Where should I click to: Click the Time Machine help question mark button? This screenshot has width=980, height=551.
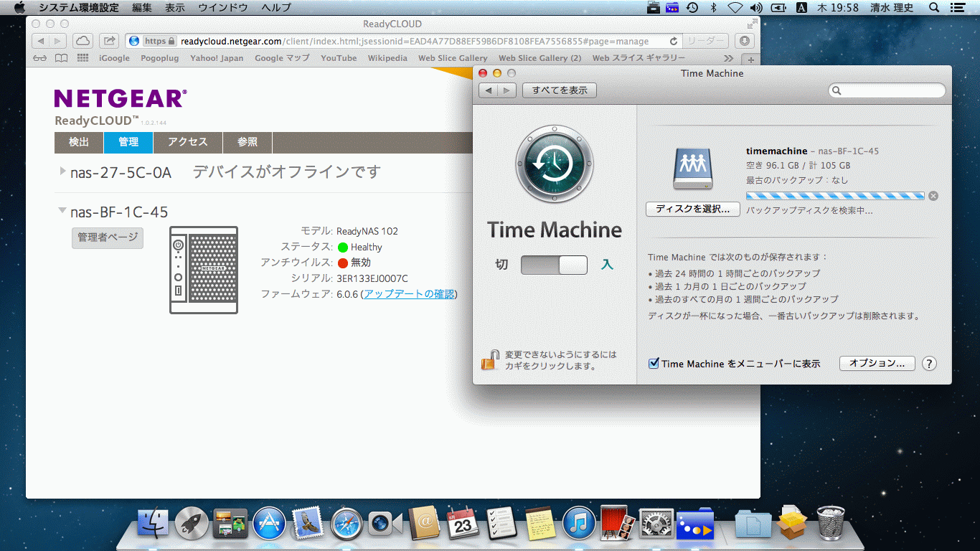pos(929,364)
